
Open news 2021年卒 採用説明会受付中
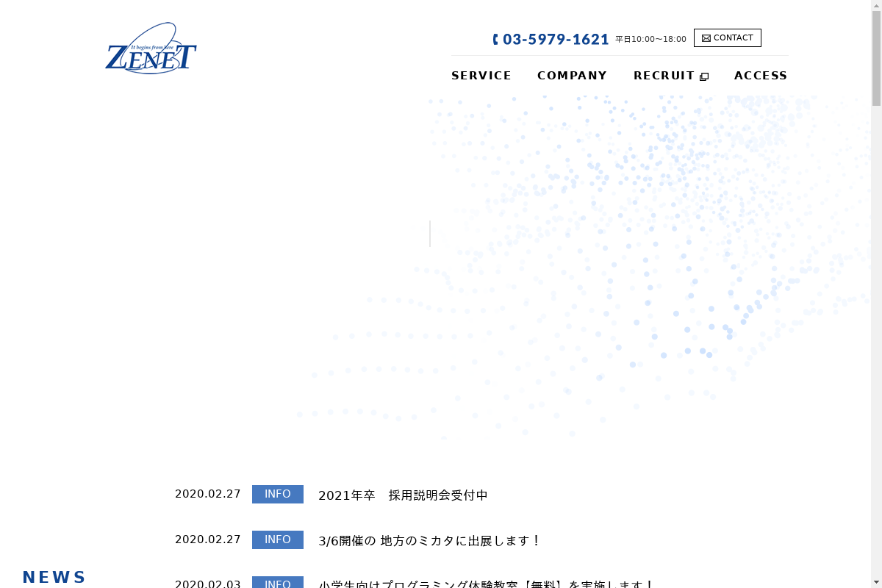403,495
